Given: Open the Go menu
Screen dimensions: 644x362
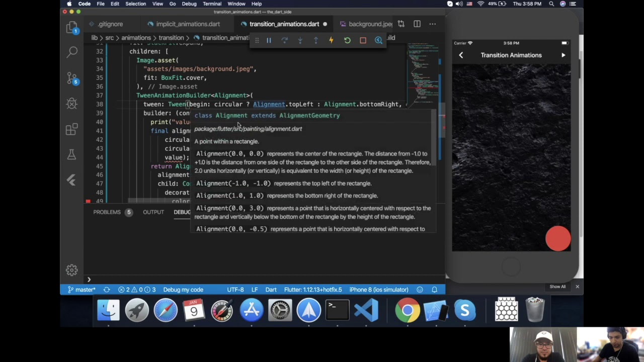Looking at the screenshot, I should 173,4.
